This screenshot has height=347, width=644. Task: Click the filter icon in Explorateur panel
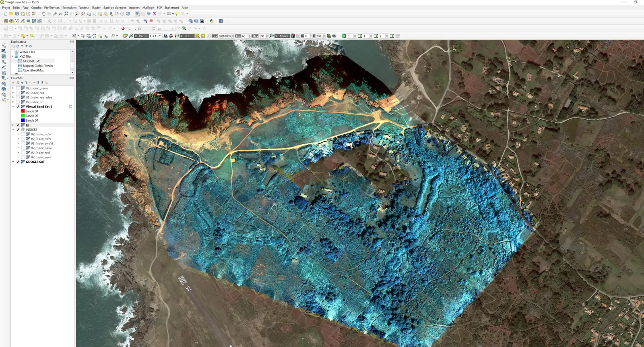(22, 46)
